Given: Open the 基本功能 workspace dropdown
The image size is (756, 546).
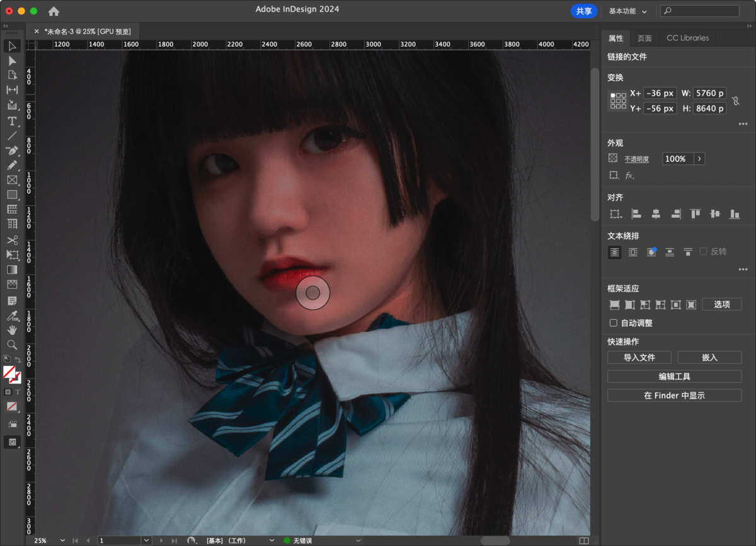Looking at the screenshot, I should (x=628, y=11).
